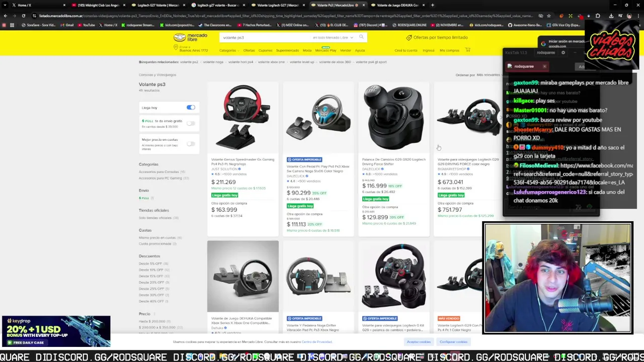Filter by Solo tiendas oficiales
Image resolution: width=644 pixels, height=362 pixels.
click(x=155, y=218)
